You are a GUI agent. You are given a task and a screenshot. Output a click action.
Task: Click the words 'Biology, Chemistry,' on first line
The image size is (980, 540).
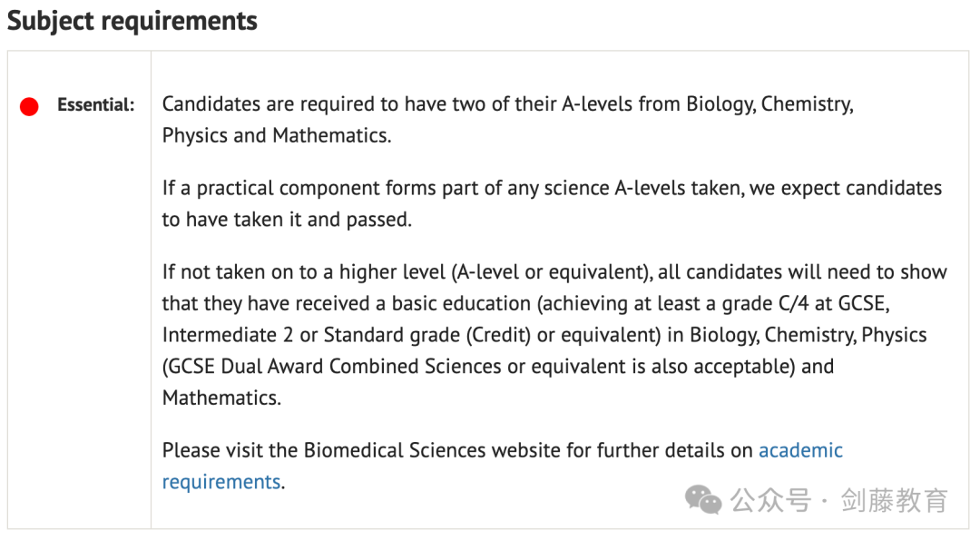coord(770,103)
